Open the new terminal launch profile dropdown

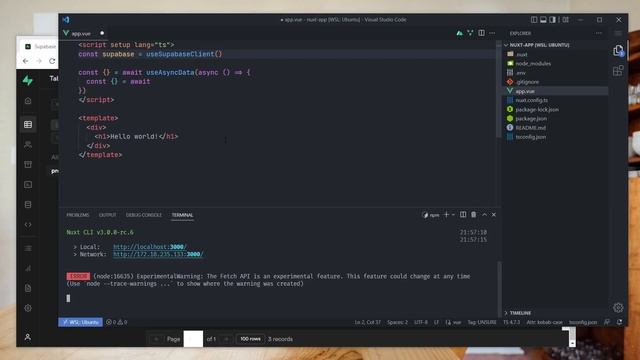point(453,215)
